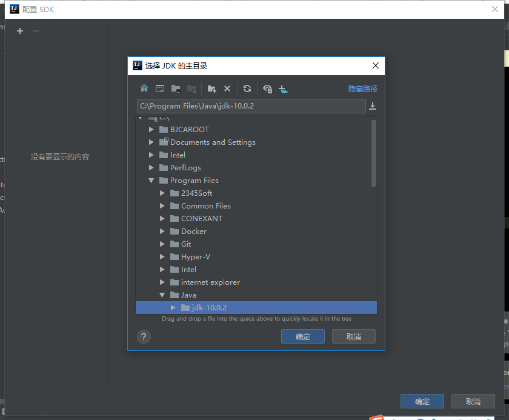Click the directory tree vertical scrollbar

[374, 153]
